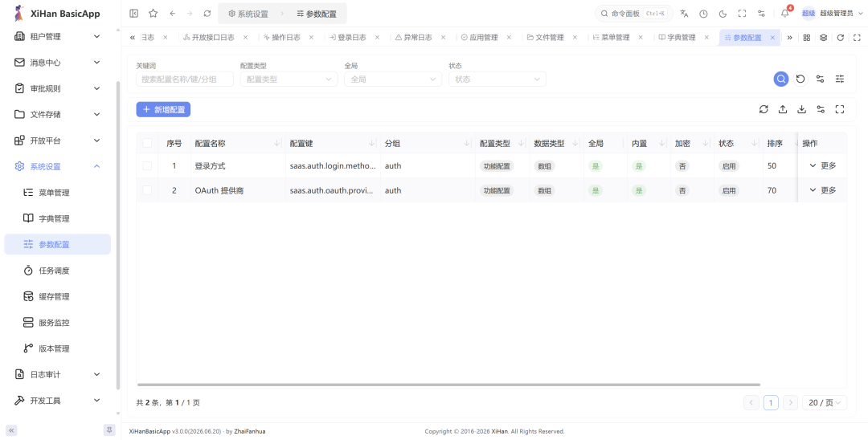The image size is (868, 440).
Task: Select all rows header checkbox
Action: pyautogui.click(x=147, y=143)
